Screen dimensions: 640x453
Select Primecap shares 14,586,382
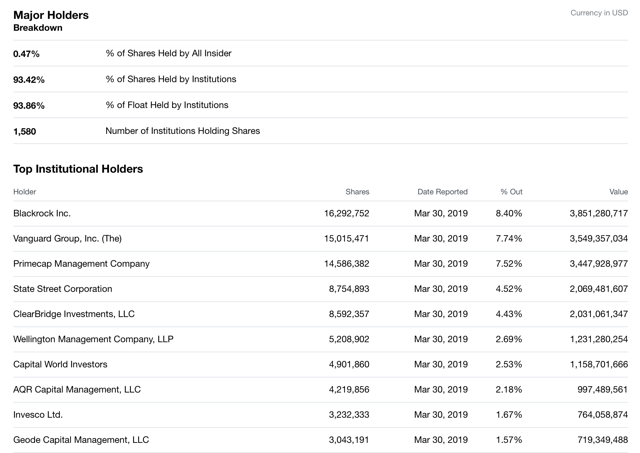click(x=347, y=264)
